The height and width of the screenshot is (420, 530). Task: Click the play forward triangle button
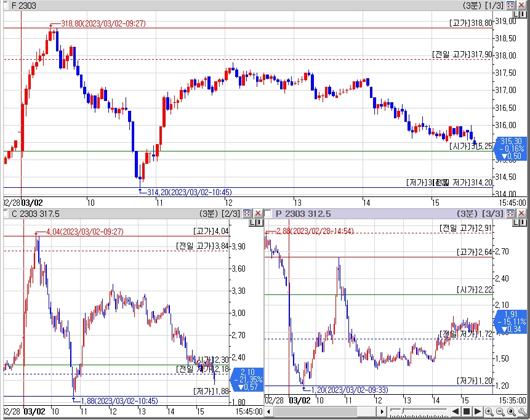point(477,411)
